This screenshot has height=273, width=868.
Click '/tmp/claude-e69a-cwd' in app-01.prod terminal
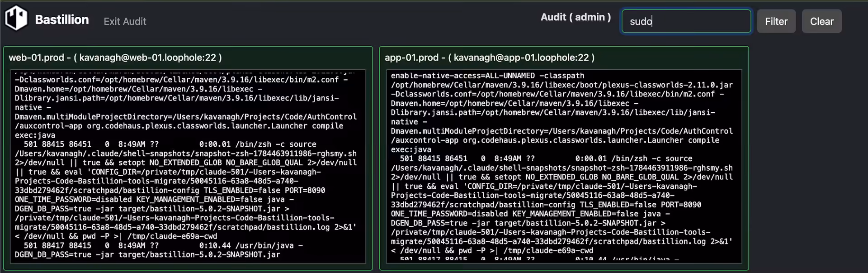[x=548, y=250]
